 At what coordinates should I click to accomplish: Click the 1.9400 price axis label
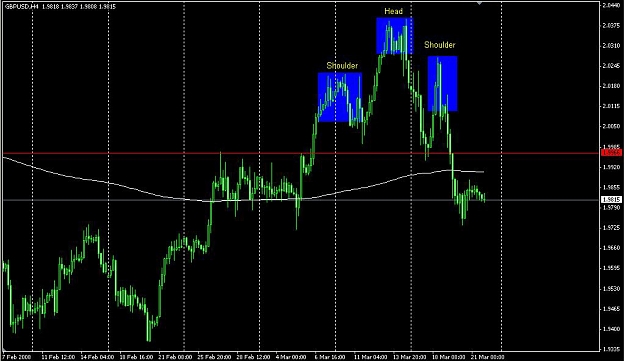coord(611,329)
